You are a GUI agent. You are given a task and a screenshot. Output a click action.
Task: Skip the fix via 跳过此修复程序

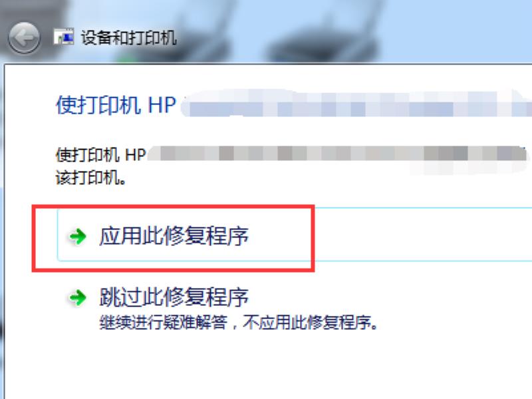174,297
